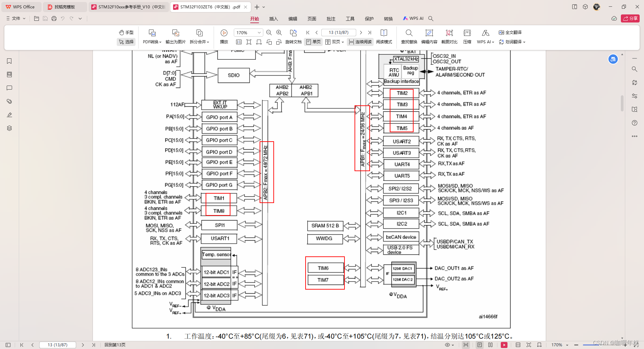Click Full Text Translate button
Image resolution: width=644 pixels, height=349 pixels.
click(510, 33)
